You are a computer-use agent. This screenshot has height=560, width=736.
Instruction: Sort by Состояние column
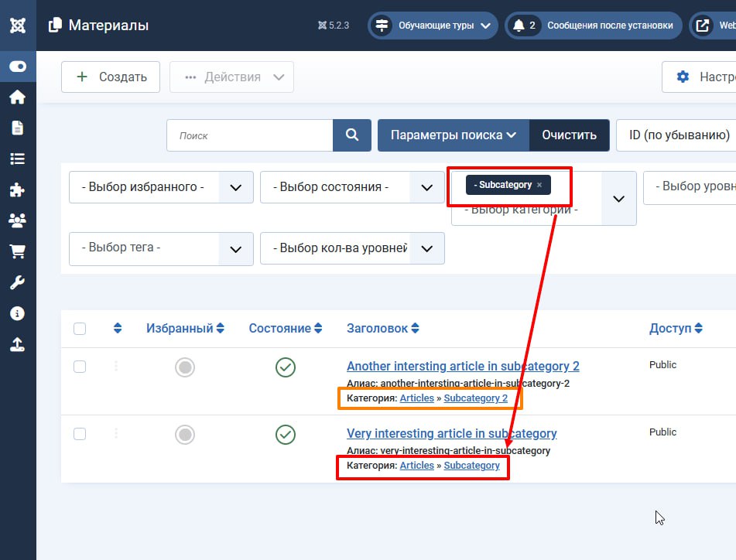286,328
